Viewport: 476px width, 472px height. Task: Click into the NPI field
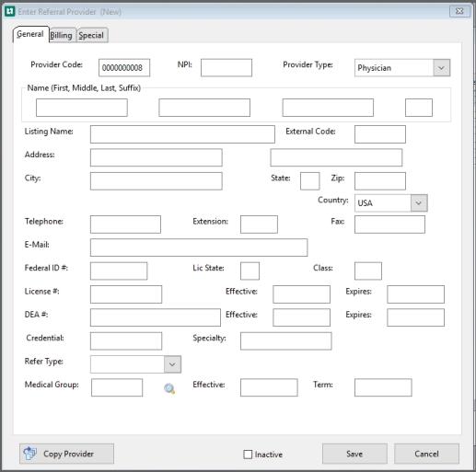(x=226, y=68)
